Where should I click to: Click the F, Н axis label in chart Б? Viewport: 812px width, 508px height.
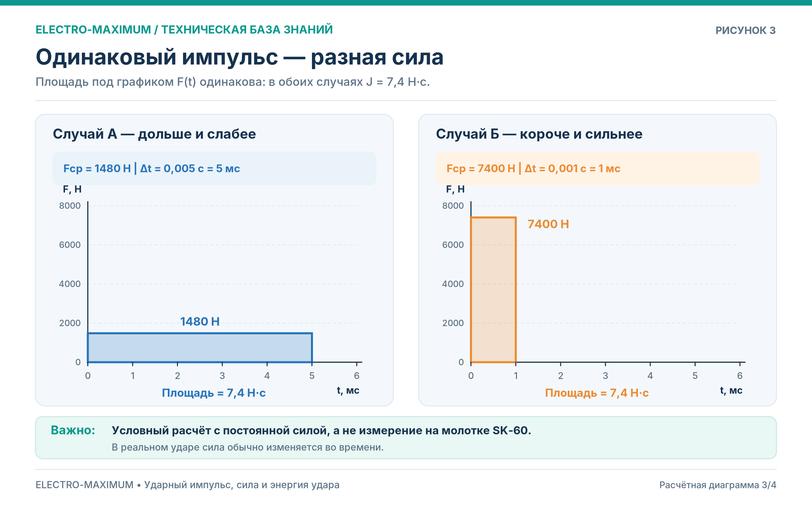[455, 189]
